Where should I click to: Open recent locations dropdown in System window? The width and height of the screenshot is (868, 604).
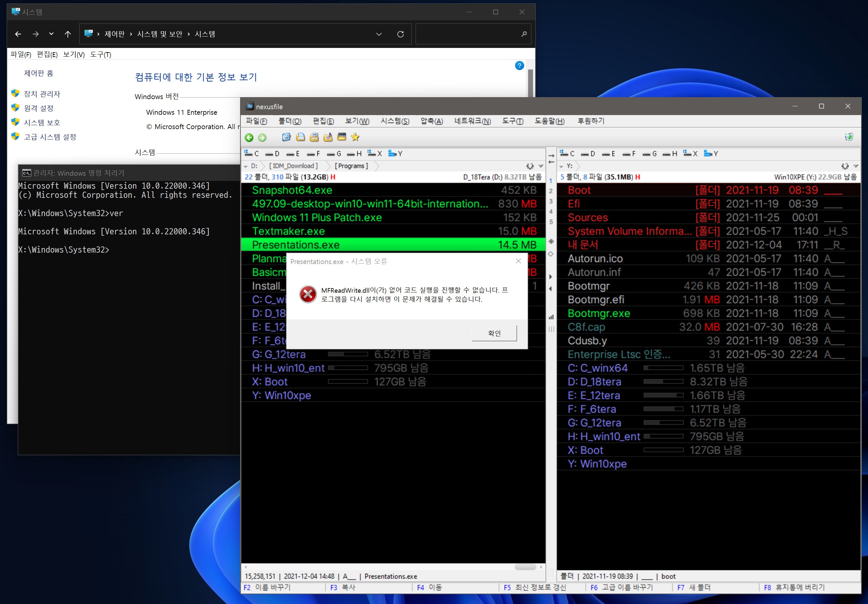[x=51, y=34]
